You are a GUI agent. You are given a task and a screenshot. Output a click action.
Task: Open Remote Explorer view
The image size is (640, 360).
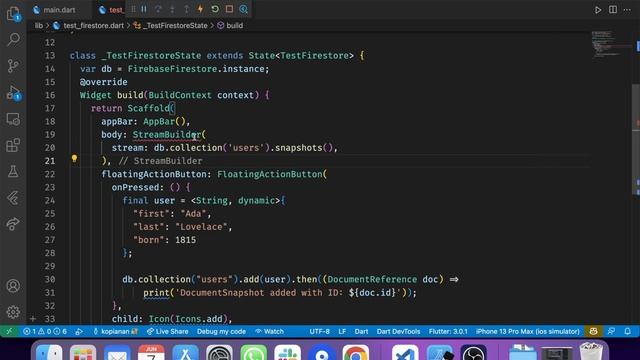[x=13, y=119]
